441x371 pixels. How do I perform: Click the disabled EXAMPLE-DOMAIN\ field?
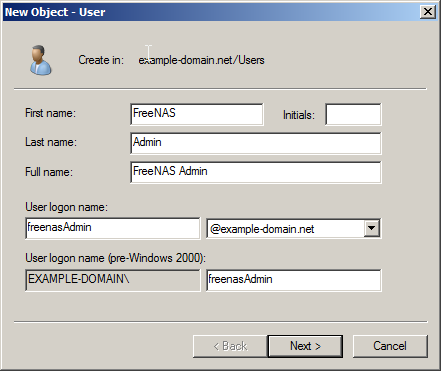tap(113, 280)
